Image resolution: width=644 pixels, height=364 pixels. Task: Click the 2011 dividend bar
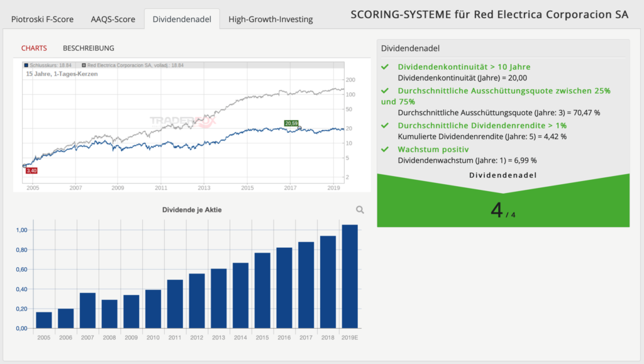point(175,304)
